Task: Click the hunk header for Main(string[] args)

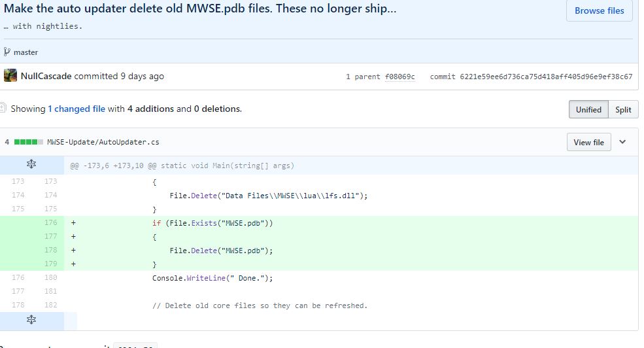Action: pyautogui.click(x=182, y=165)
